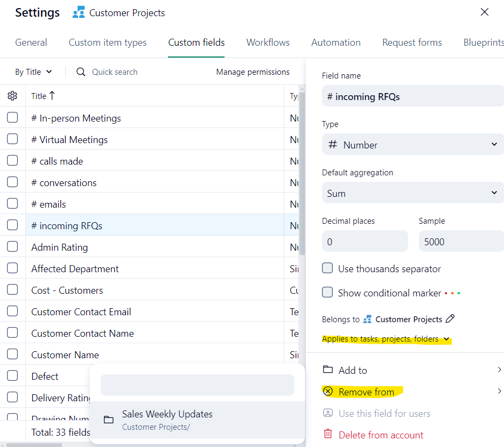Click the Manage permissions button
Screen dimensions: 504x447
click(x=253, y=72)
